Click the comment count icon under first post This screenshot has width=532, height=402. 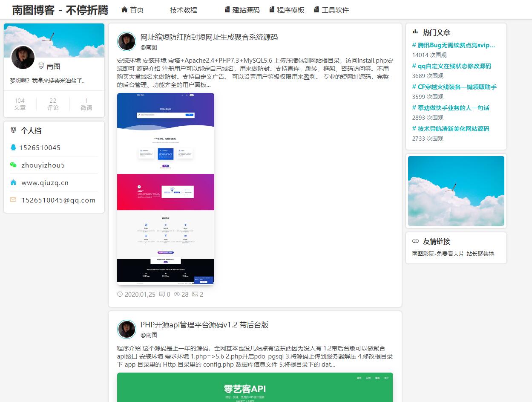[x=162, y=294]
